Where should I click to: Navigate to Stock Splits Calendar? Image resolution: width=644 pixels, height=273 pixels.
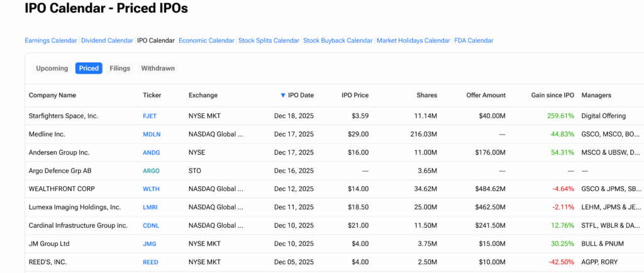click(269, 40)
